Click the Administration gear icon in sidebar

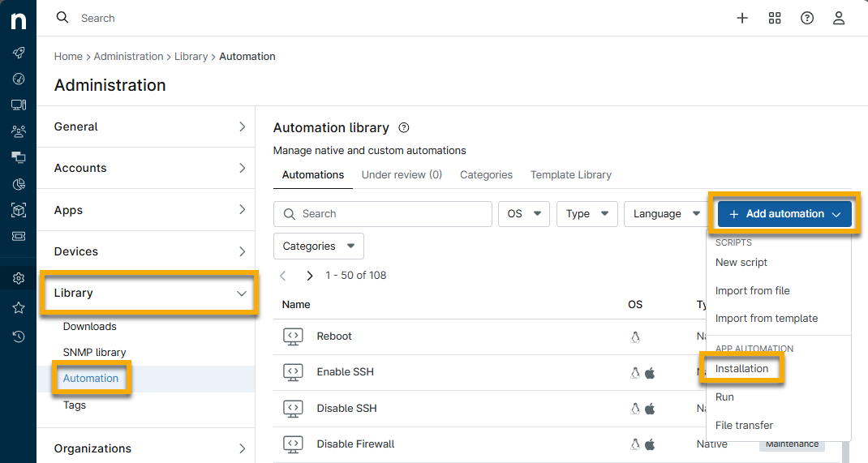18,278
